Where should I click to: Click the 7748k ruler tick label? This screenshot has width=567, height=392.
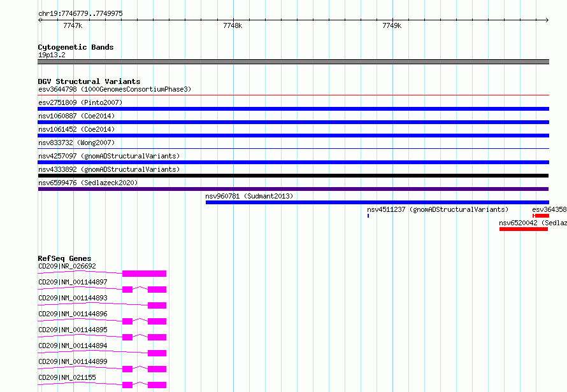pos(233,25)
